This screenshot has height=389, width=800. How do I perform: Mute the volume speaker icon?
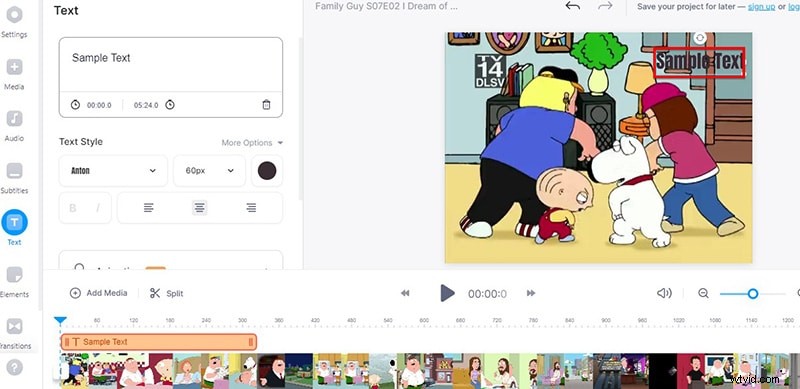[x=664, y=293]
